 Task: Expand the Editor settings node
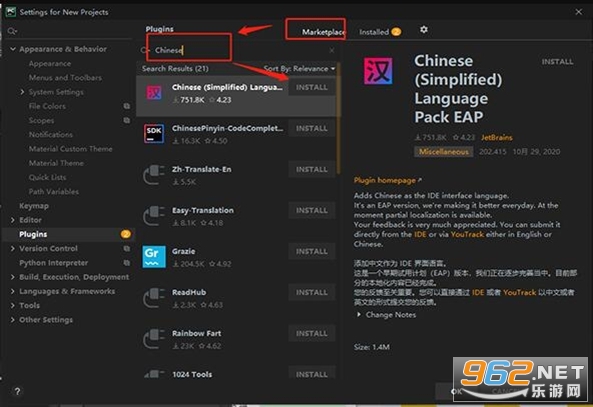coord(13,220)
